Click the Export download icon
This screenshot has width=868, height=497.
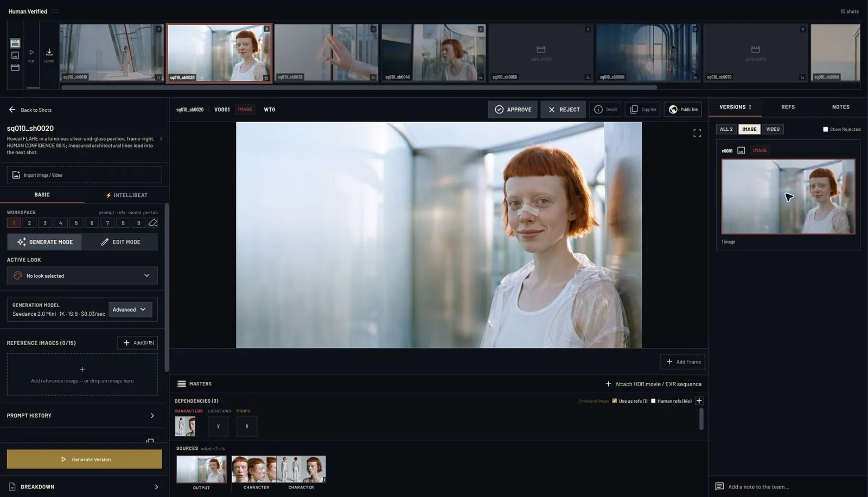49,52
